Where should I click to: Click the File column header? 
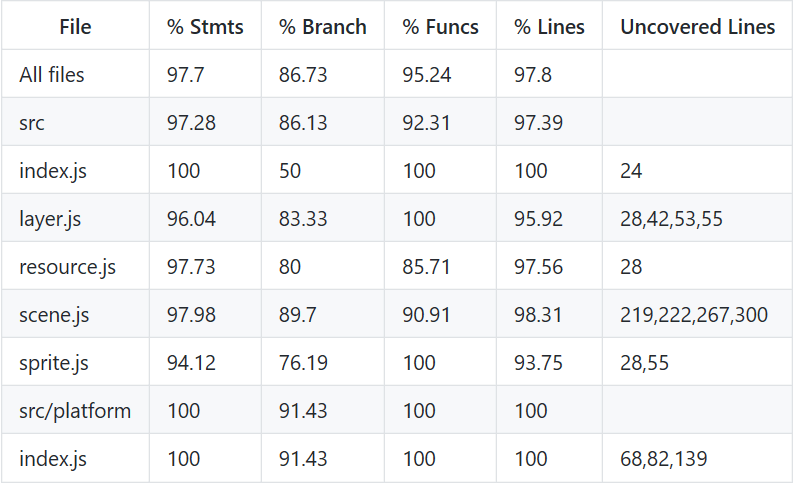tap(75, 26)
